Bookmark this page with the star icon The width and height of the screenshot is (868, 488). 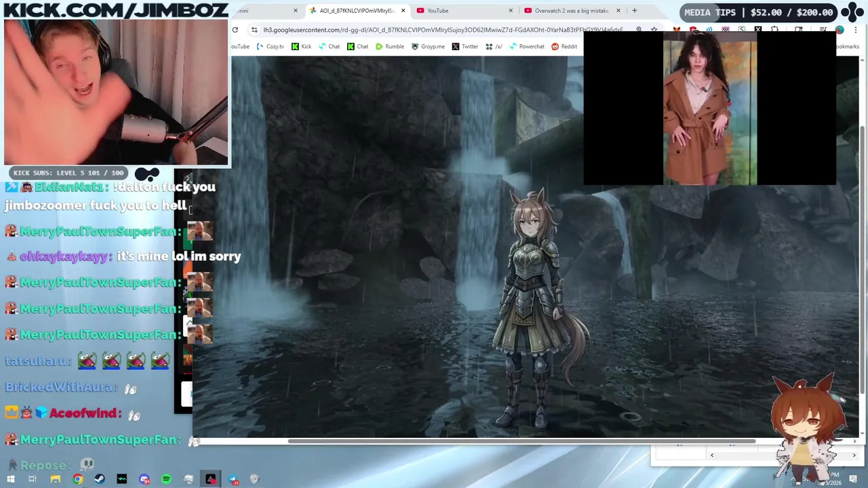654,30
